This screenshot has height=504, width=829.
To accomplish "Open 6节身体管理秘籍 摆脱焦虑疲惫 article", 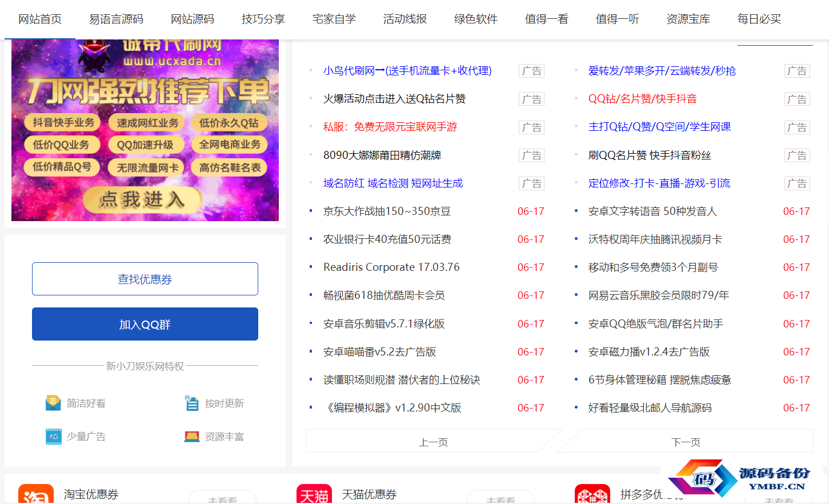I will pyautogui.click(x=660, y=379).
